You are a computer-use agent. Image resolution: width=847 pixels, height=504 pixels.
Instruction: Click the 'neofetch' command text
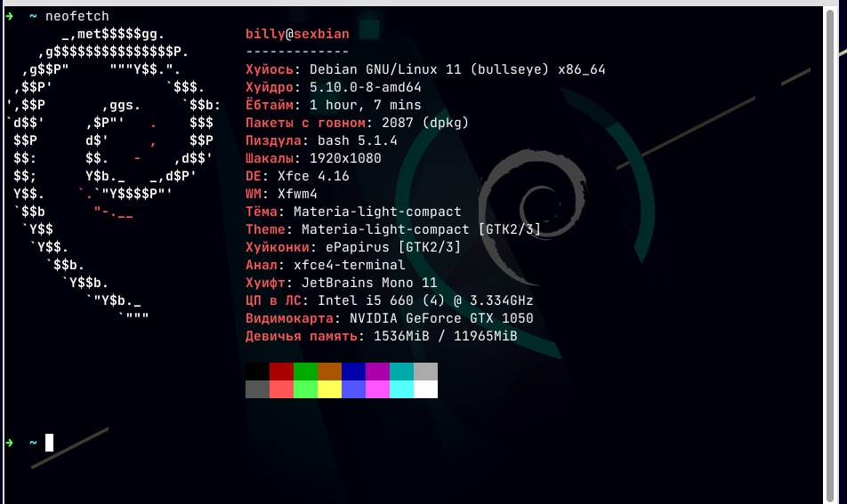[77, 16]
